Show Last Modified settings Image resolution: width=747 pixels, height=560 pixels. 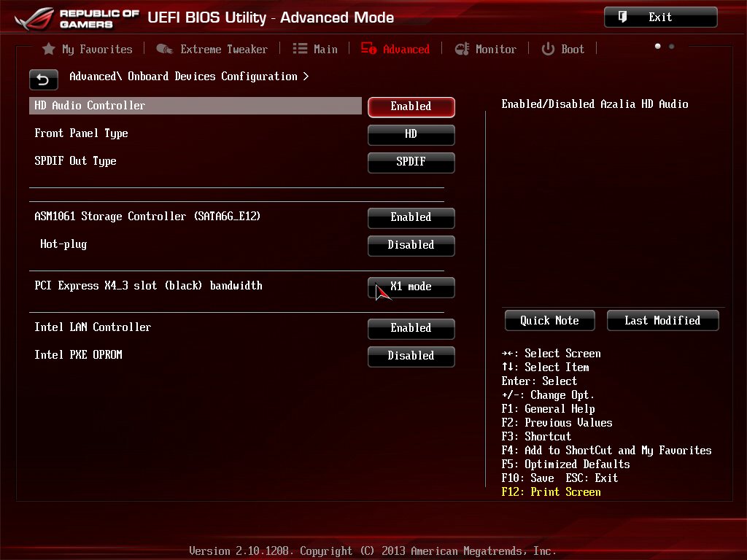coord(662,321)
